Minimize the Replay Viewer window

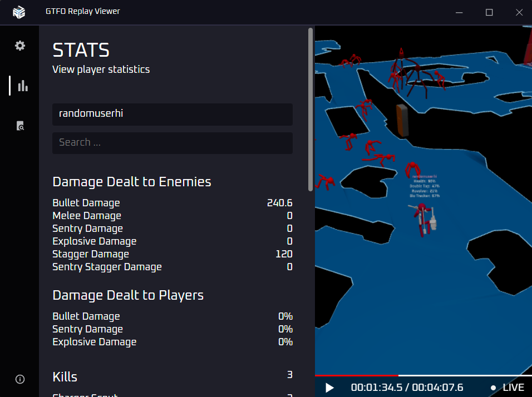[459, 13]
